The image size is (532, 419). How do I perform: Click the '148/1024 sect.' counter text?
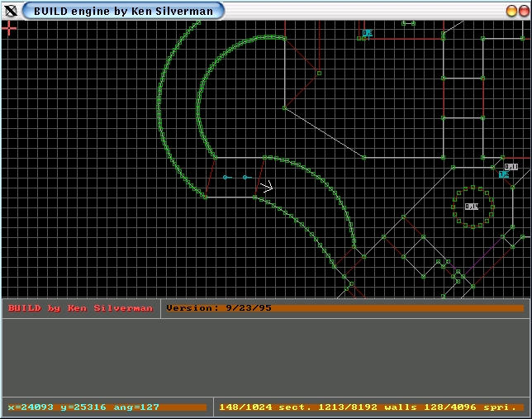point(265,407)
